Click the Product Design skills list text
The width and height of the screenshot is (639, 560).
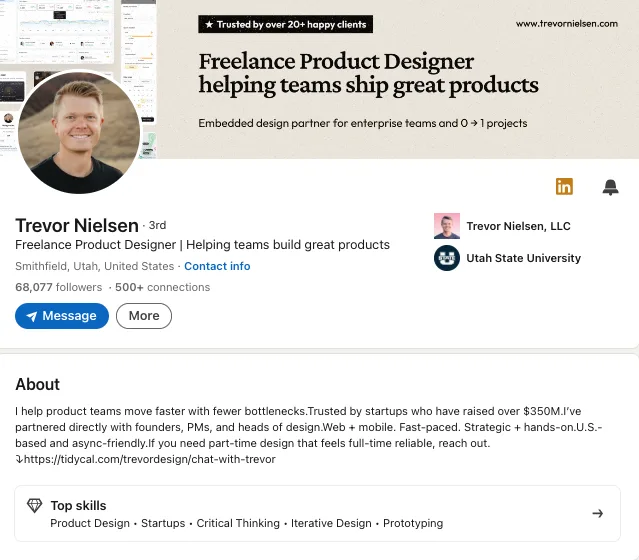click(247, 523)
